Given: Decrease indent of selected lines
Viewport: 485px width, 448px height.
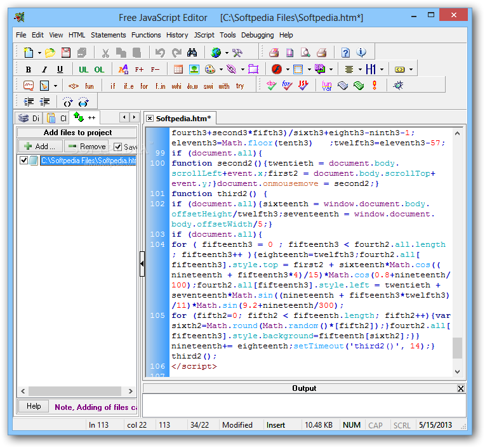Looking at the screenshot, I should [44, 102].
